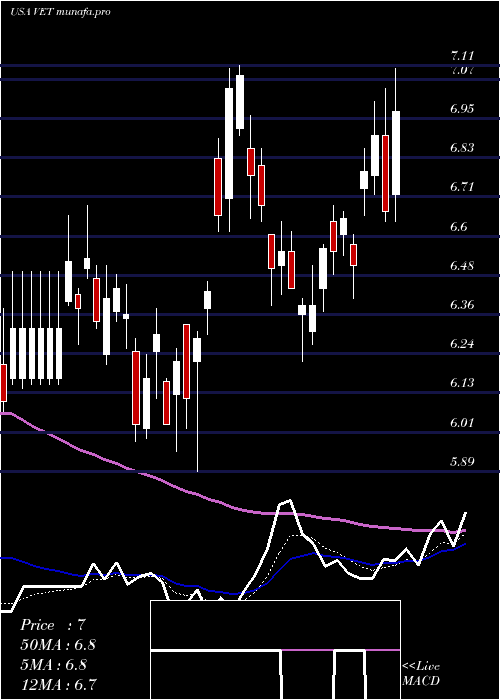
Task: Select the 6.95 price axis label
Action: pyautogui.click(x=462, y=109)
